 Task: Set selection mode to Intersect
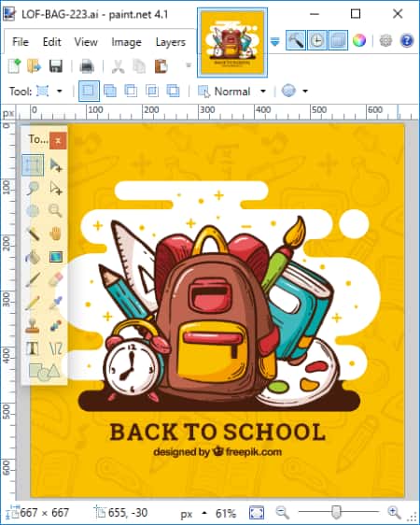tap(152, 91)
